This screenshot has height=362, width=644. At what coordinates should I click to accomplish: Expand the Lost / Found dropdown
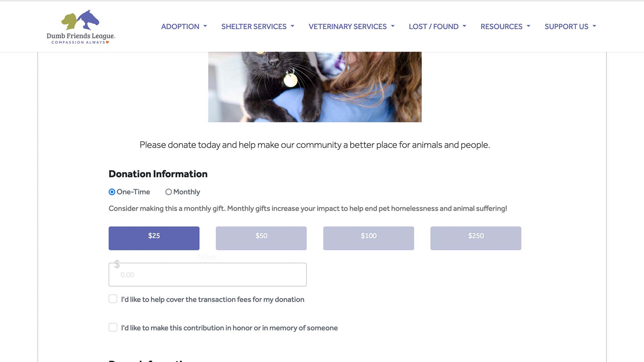[x=437, y=26]
